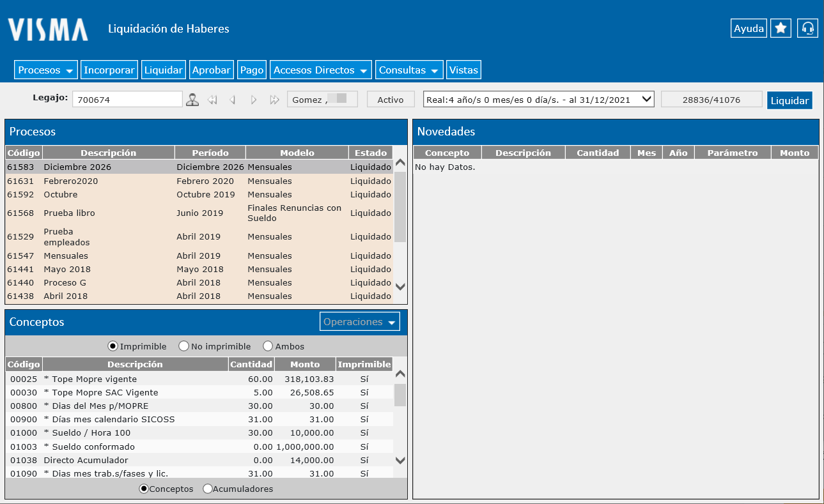Select the Conceptos radio button at bottom

[x=144, y=489]
